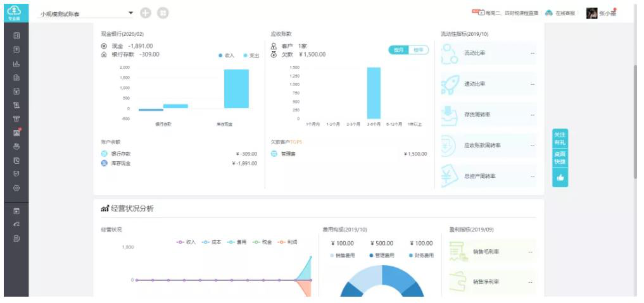Image resolution: width=644 pixels, height=303 pixels.
Task: Toggle 利润 series in 经营状况 legend
Action: [x=287, y=242]
